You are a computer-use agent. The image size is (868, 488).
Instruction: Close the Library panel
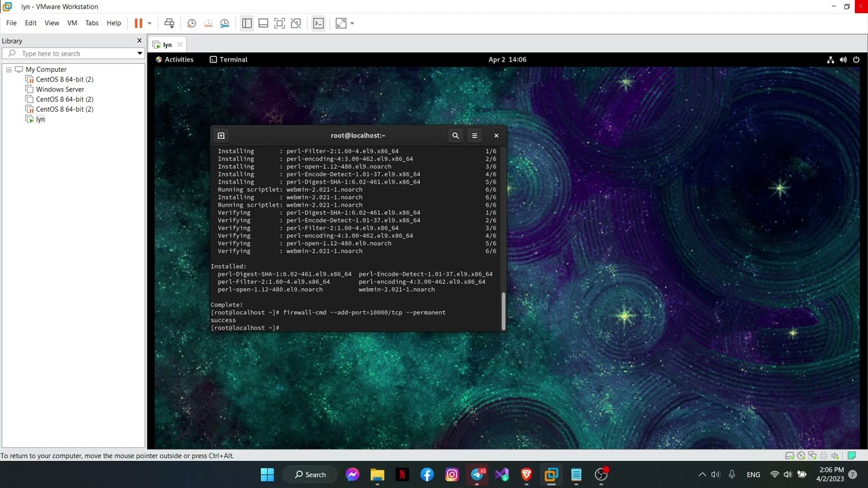(x=139, y=41)
